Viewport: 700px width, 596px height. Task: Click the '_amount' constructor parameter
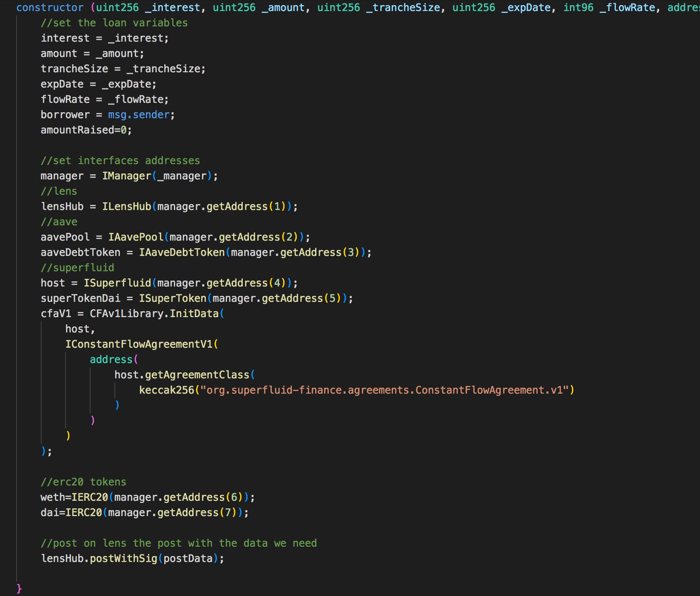point(283,8)
